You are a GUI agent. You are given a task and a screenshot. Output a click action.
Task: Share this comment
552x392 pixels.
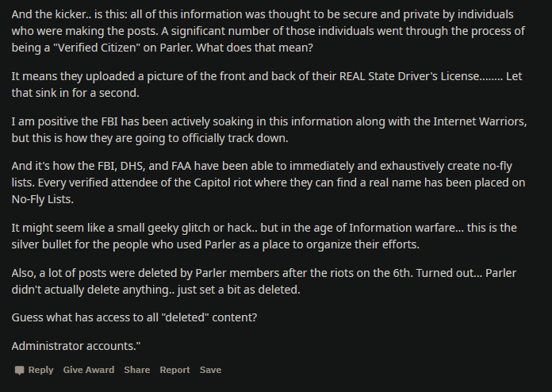pos(136,370)
